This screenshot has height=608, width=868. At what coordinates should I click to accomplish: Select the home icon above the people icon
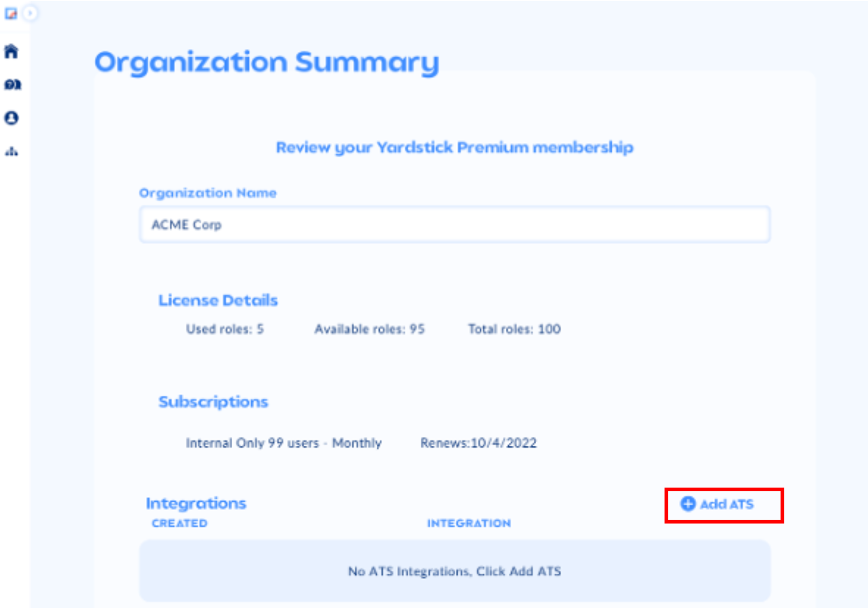click(12, 52)
